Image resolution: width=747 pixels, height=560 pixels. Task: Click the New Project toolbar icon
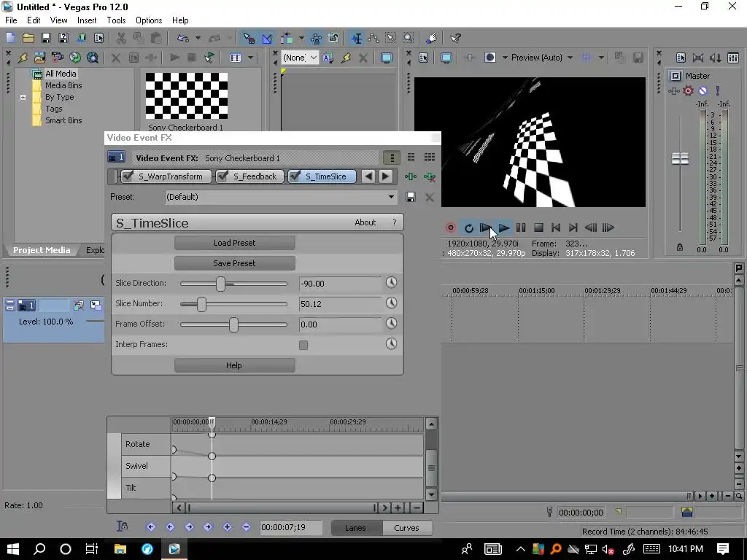[x=10, y=38]
